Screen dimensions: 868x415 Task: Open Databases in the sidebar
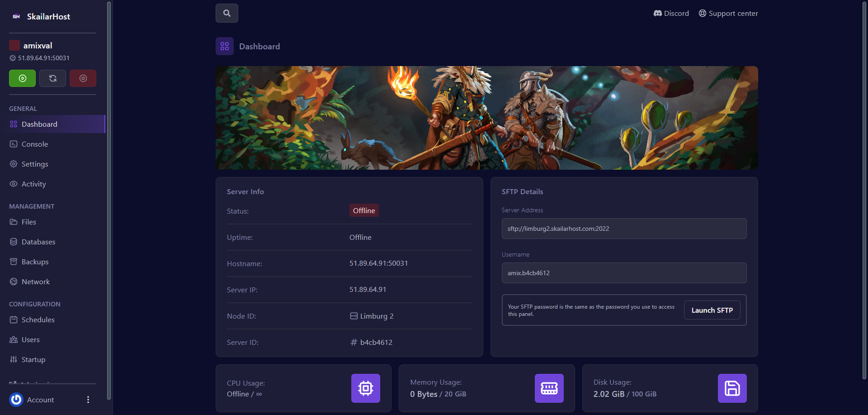pyautogui.click(x=38, y=242)
